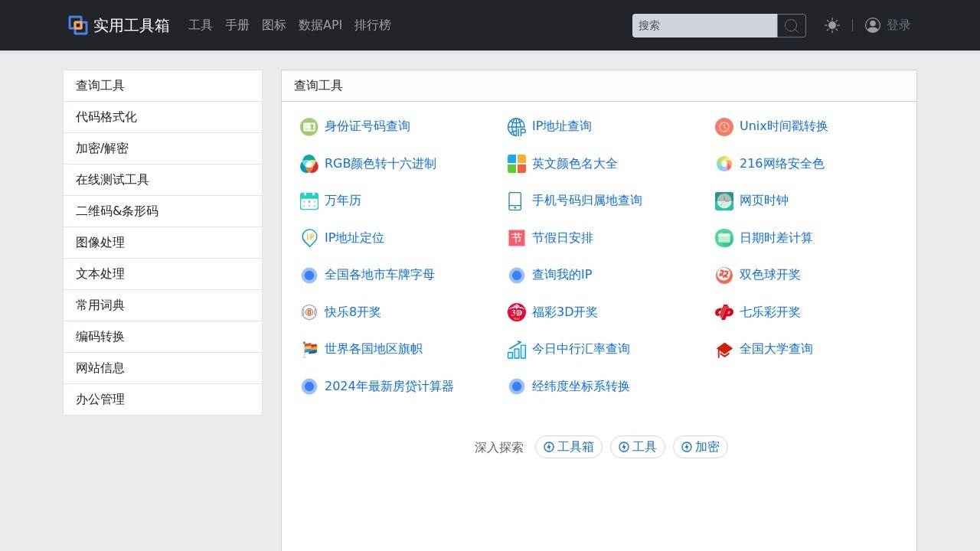The height and width of the screenshot is (551, 980).
Task: Open the IP地址查询 link
Action: 563,126
